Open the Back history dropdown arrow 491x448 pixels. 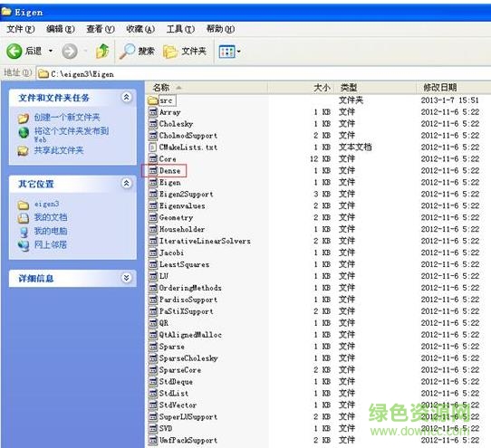[51, 51]
